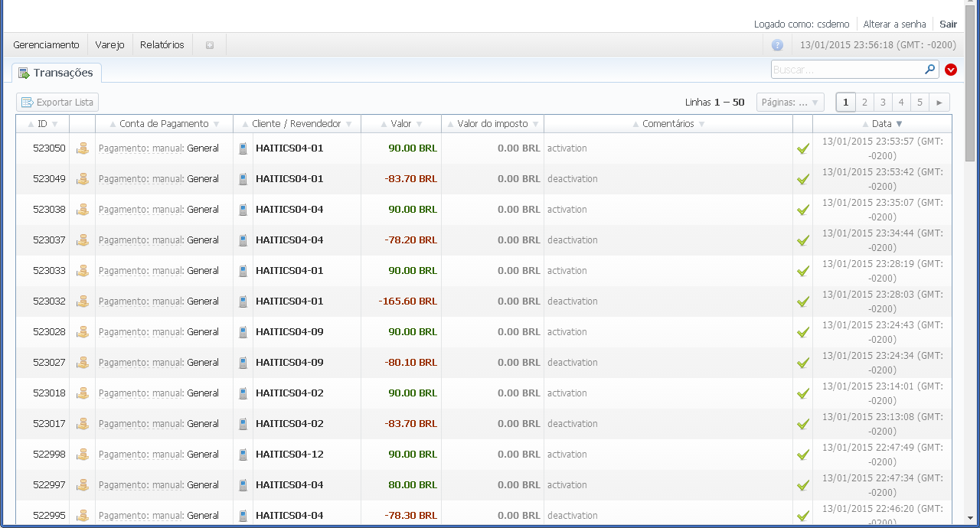
Task: Click phone icon in row 523037
Action: coord(243,240)
